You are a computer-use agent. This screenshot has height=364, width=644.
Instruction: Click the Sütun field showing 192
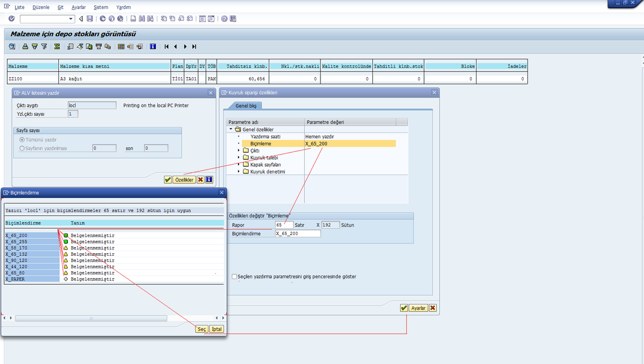click(331, 225)
